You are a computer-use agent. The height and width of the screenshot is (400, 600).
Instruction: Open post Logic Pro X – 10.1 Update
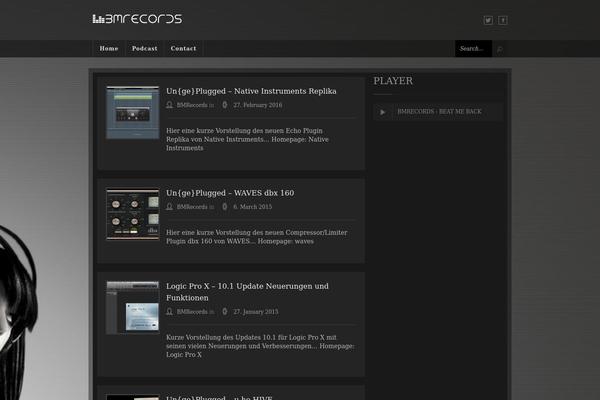click(x=247, y=292)
